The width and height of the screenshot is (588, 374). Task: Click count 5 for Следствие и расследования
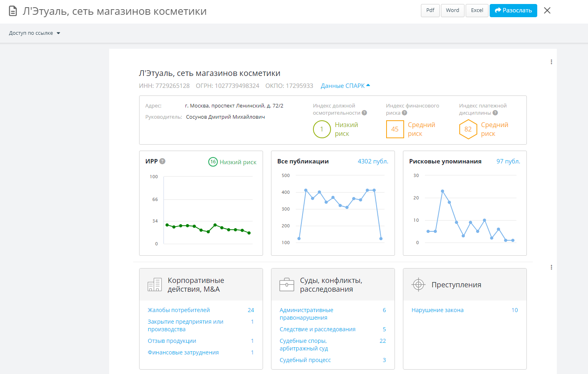coord(385,329)
